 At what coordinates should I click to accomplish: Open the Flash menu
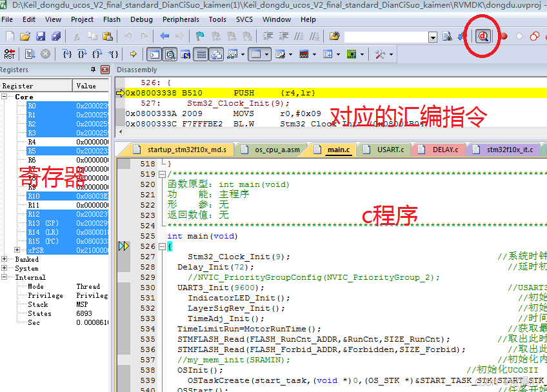112,19
